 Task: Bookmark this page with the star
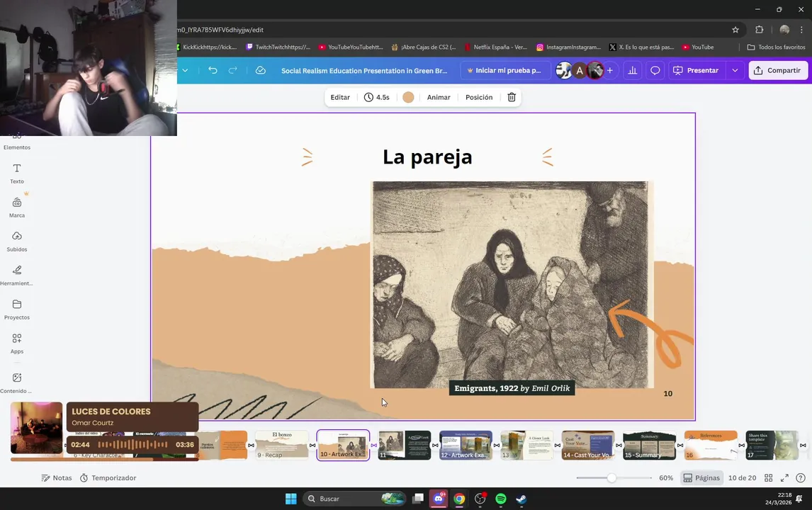coord(735,30)
